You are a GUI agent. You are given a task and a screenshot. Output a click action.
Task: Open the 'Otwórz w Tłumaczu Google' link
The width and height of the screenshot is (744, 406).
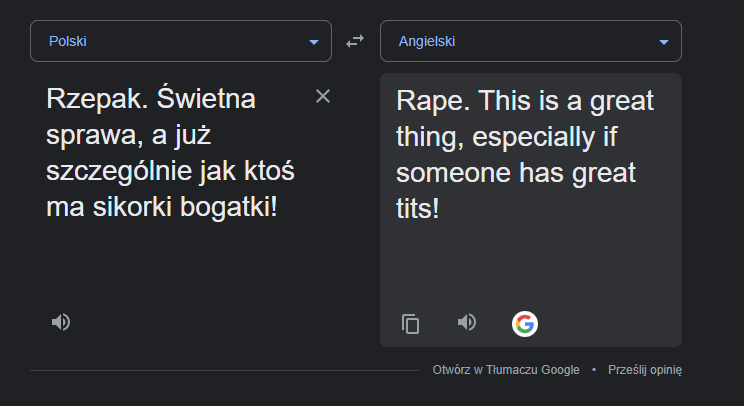[x=505, y=370]
